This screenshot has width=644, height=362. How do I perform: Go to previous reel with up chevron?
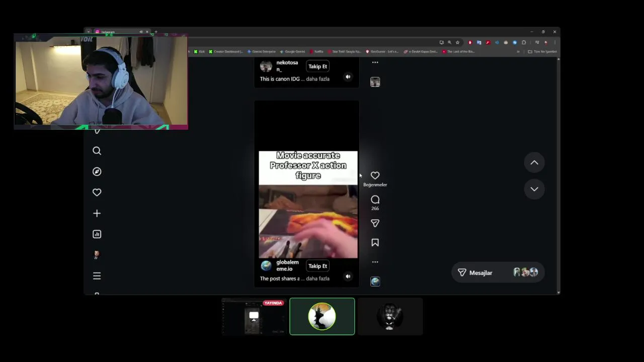click(534, 162)
